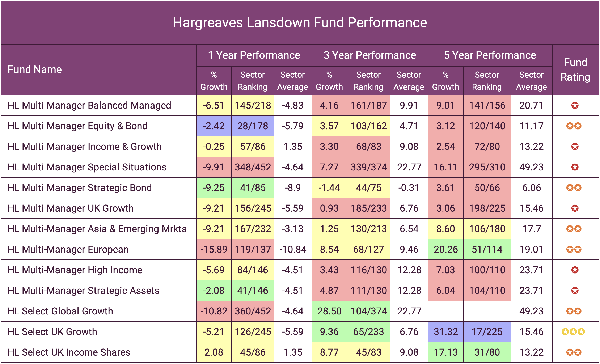Click the green 28.50 three-year growth cell
600x364 pixels.
pyautogui.click(x=329, y=311)
